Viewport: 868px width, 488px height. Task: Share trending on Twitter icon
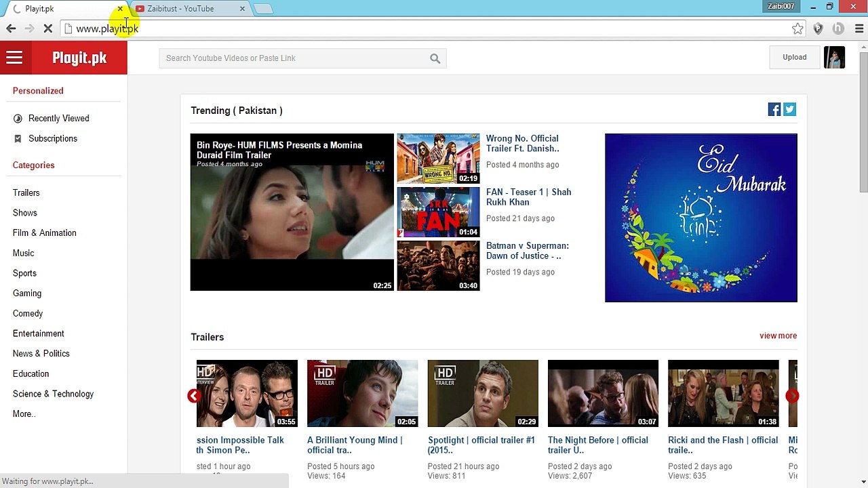790,109
